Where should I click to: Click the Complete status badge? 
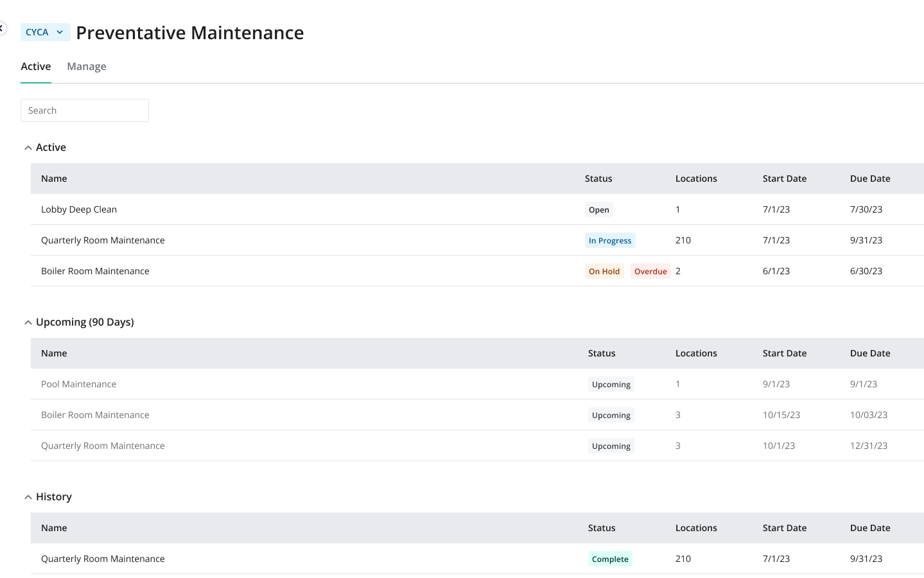[x=610, y=559]
